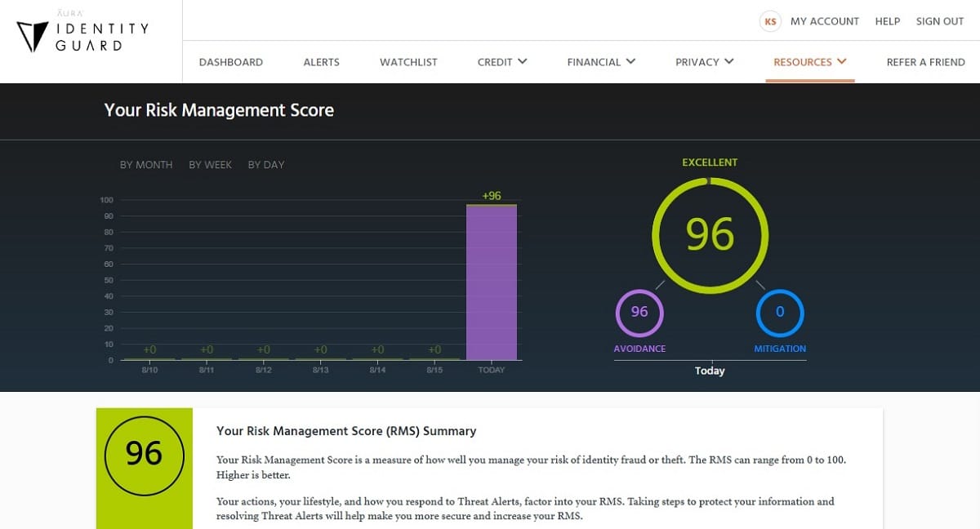
Task: Click the 96 badge in summary card
Action: [144, 454]
